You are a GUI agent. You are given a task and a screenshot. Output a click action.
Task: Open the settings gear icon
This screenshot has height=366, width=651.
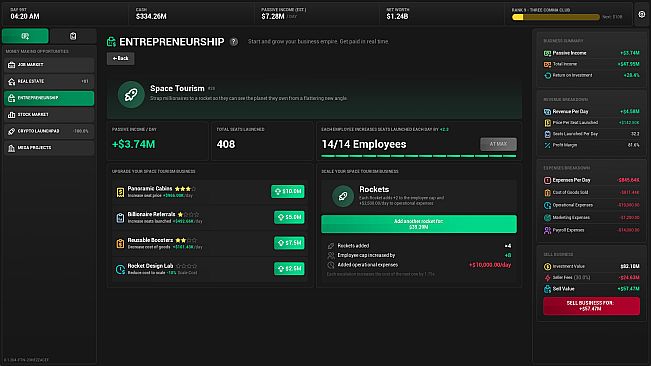tap(641, 15)
